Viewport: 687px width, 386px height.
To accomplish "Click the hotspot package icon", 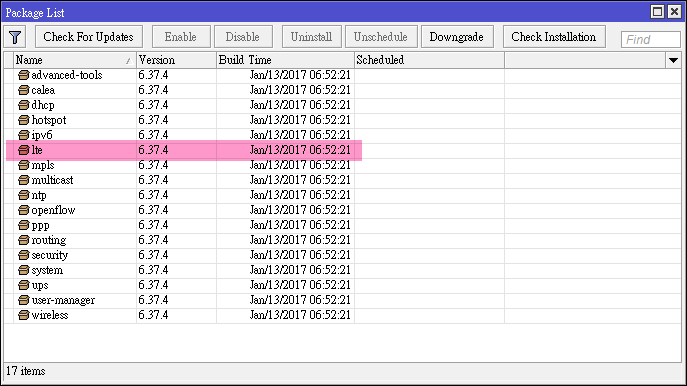I will [24, 120].
